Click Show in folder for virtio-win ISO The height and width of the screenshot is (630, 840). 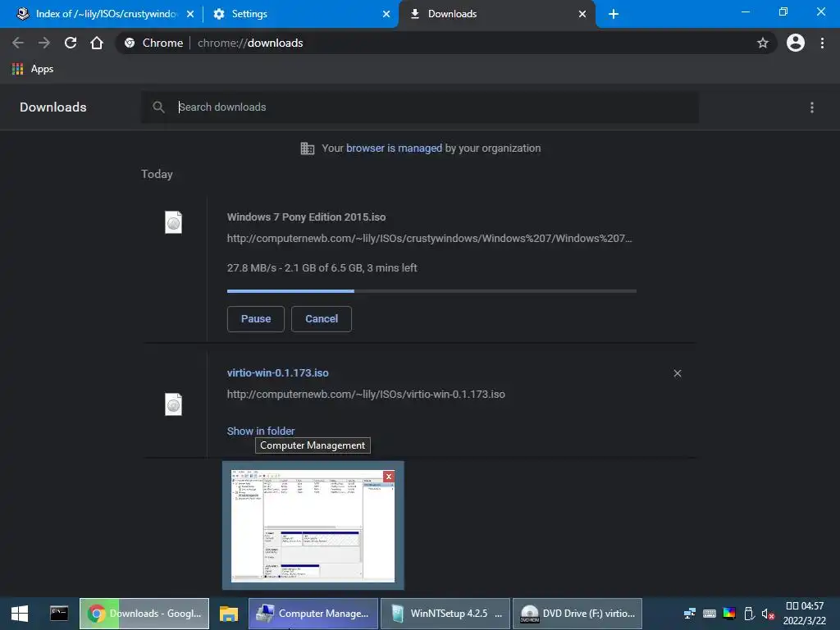coord(260,431)
